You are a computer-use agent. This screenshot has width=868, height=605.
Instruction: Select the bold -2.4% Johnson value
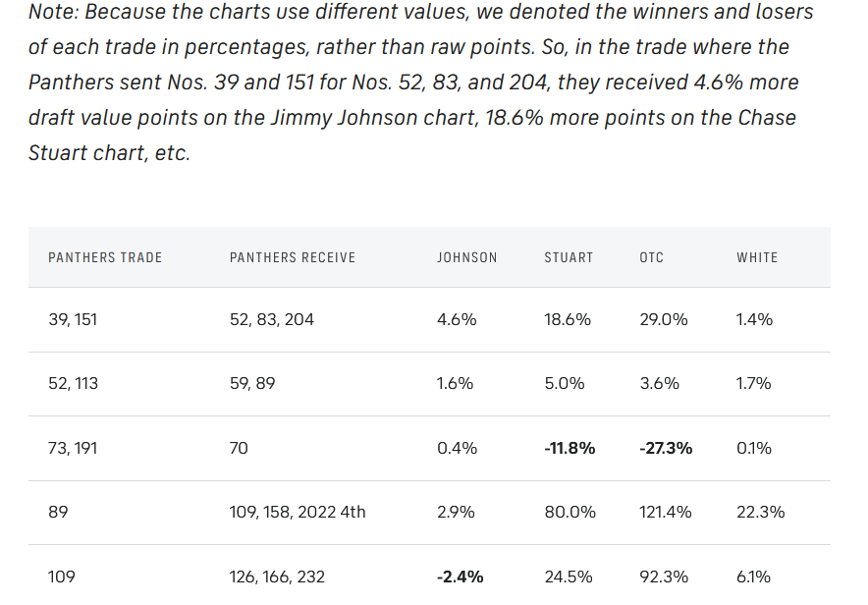[x=461, y=577]
